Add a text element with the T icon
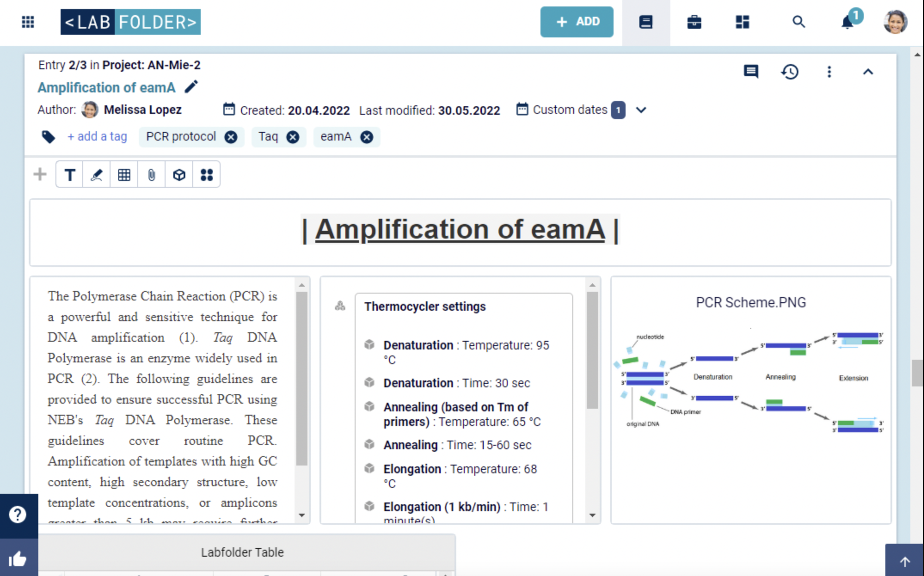 point(69,174)
